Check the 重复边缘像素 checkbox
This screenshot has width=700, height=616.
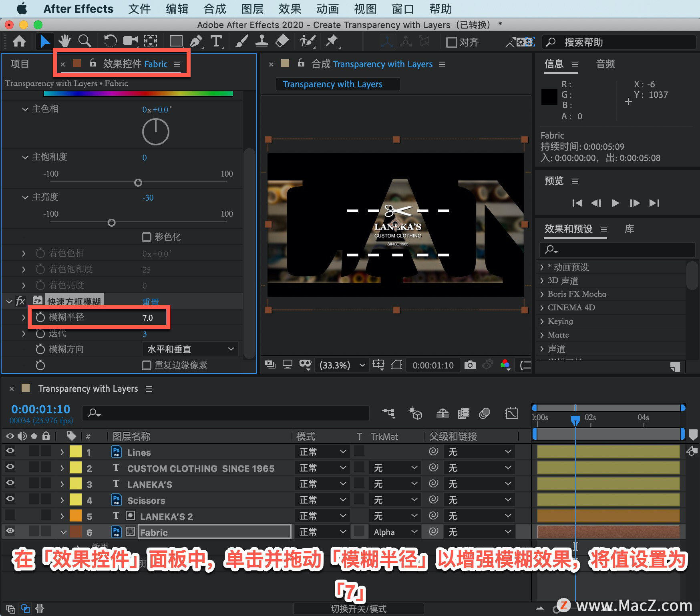[x=147, y=365]
